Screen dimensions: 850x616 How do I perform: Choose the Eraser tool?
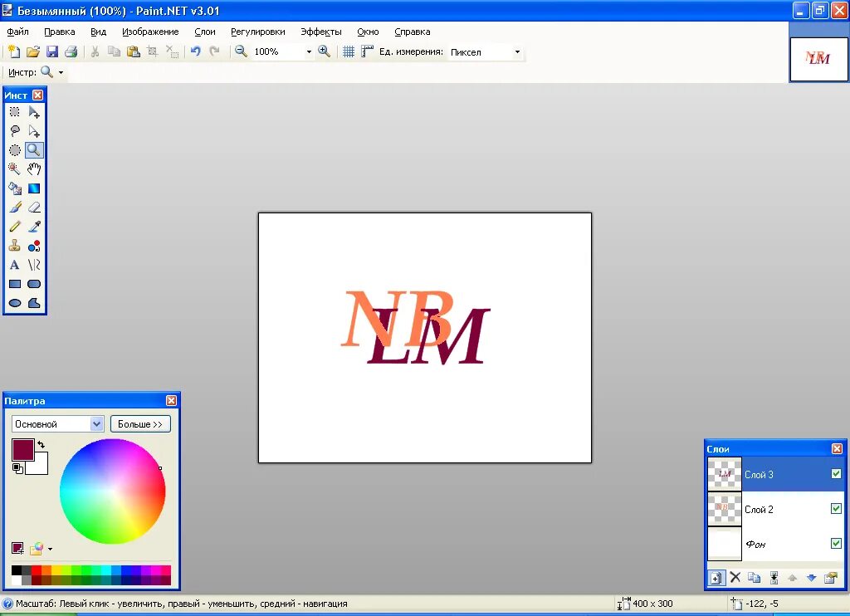tap(34, 208)
